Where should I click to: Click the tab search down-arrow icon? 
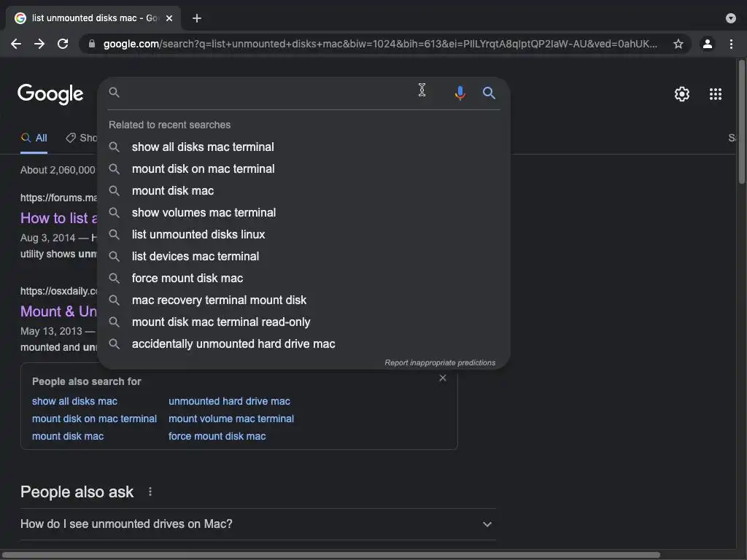point(730,18)
